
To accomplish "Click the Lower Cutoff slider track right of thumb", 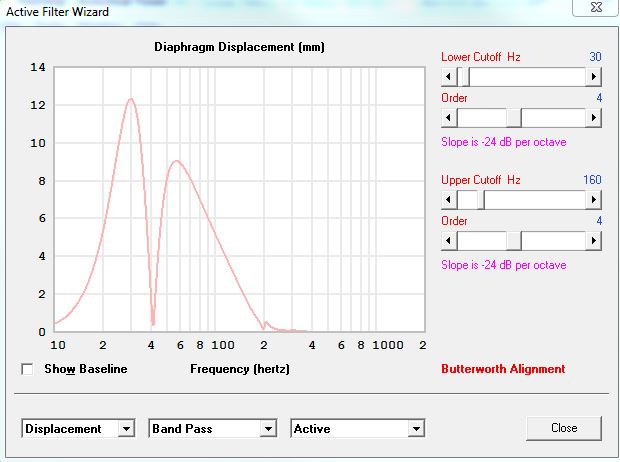I will (528, 76).
